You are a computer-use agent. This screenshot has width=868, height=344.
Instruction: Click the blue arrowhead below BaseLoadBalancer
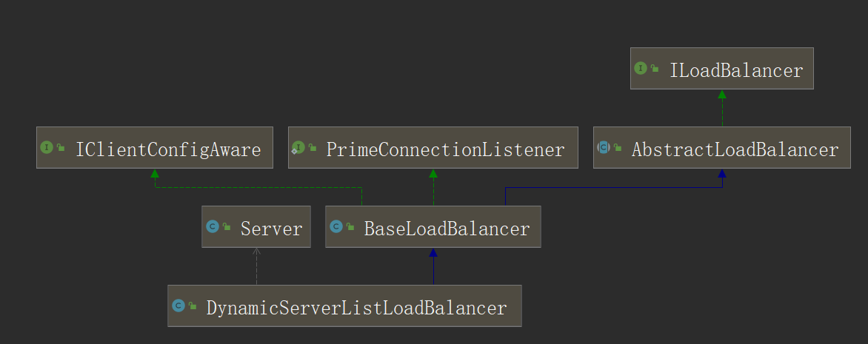click(433, 252)
